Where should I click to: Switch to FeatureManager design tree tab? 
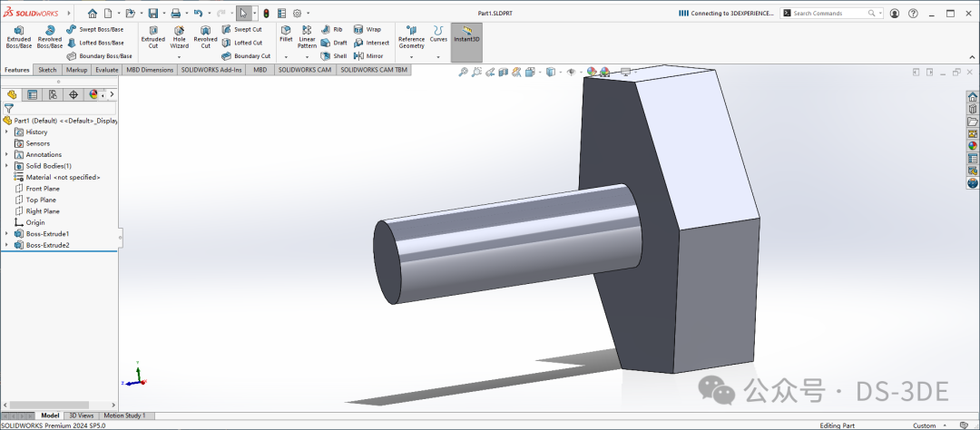[11, 94]
